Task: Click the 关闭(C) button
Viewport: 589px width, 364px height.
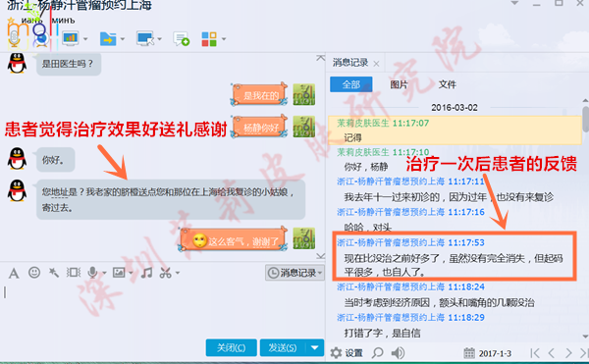Action: coord(232,348)
